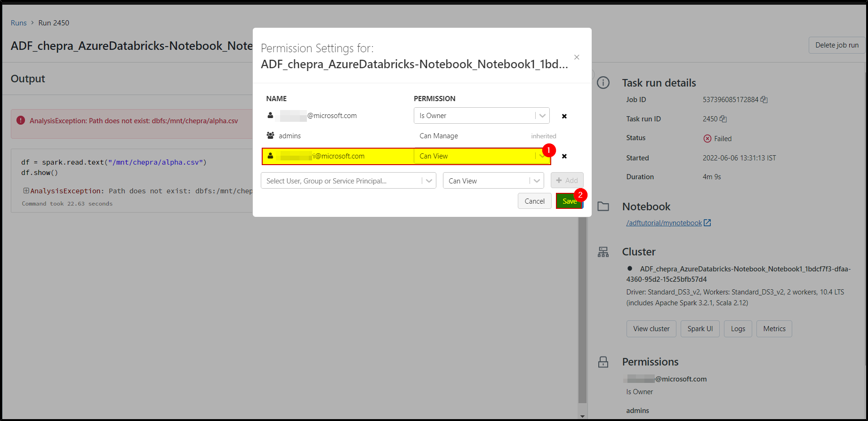The height and width of the screenshot is (421, 868).
Task: Click the Add permission button
Action: 567,180
